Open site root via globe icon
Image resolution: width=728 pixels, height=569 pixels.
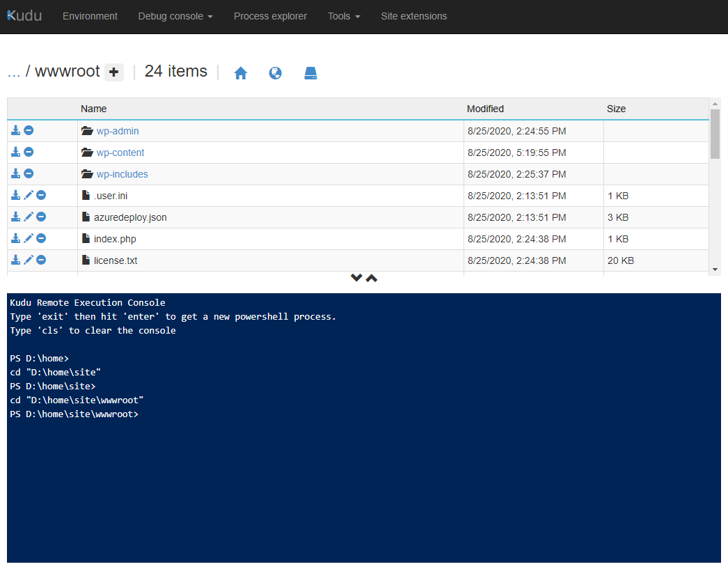coord(276,73)
